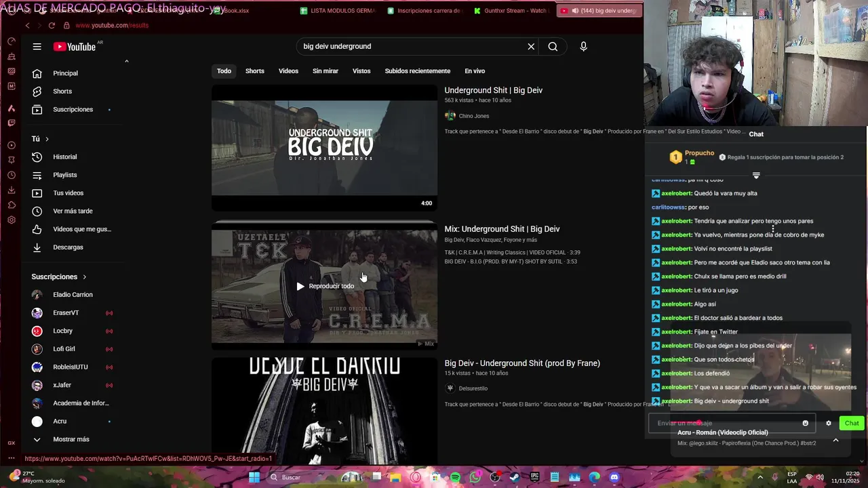The width and height of the screenshot is (868, 488).
Task: Open Steam from the taskbar
Action: (515, 478)
